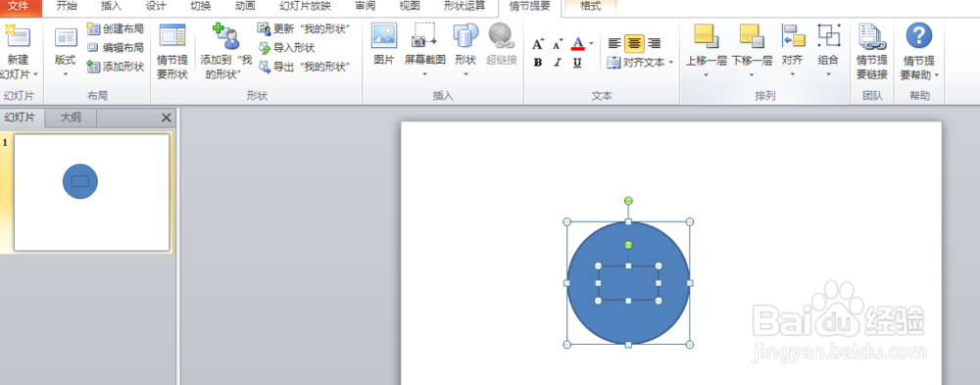980x385 pixels.
Task: Click 编辑布局 edit layout button
Action: (x=115, y=47)
